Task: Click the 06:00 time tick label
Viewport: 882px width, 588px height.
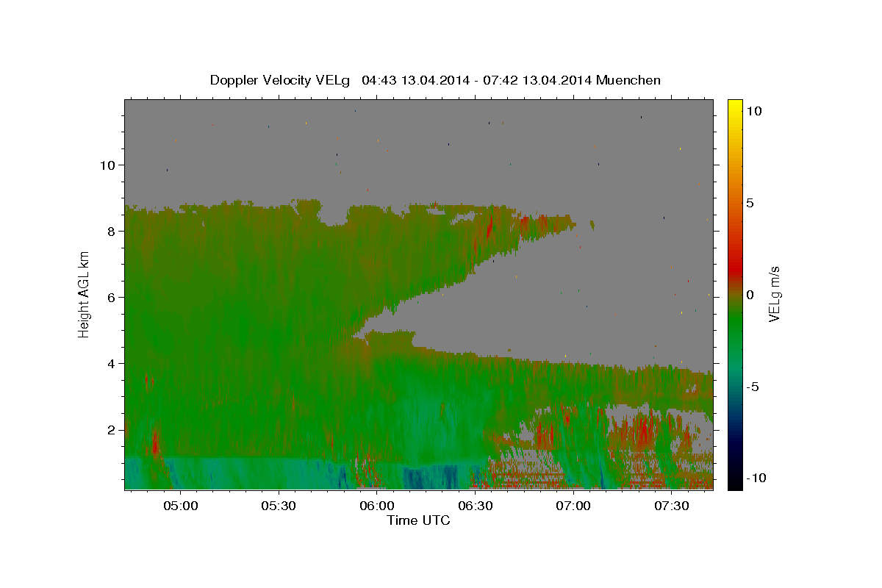Action: (377, 506)
